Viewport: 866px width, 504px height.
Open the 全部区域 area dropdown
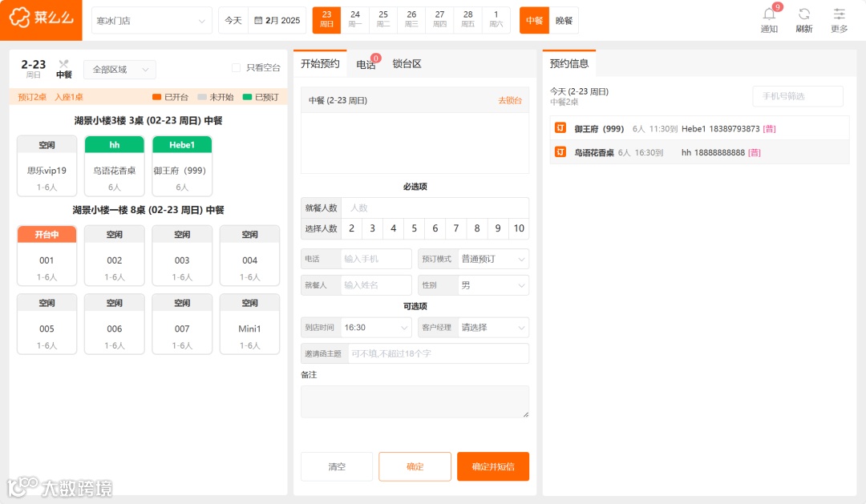119,70
